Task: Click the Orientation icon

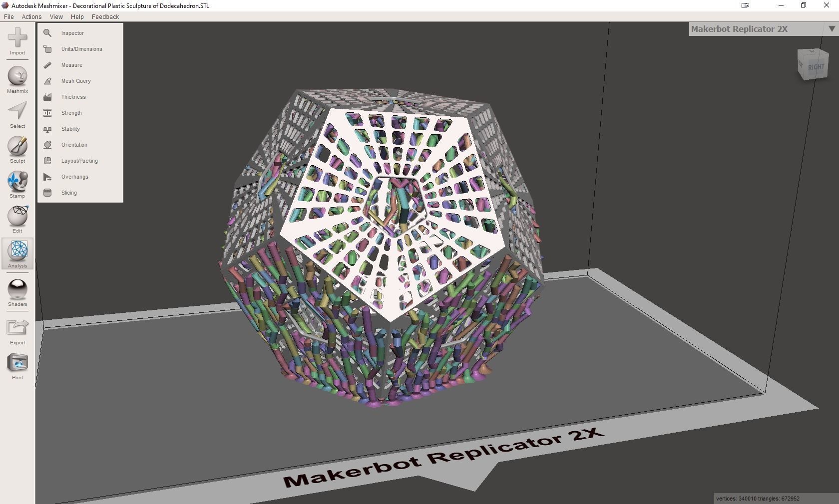Action: (x=47, y=145)
